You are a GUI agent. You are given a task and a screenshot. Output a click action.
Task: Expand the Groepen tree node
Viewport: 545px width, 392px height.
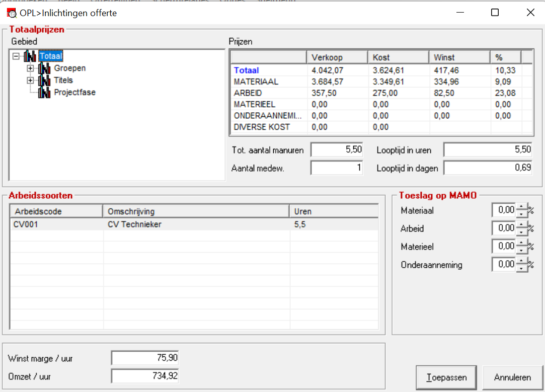(30, 68)
